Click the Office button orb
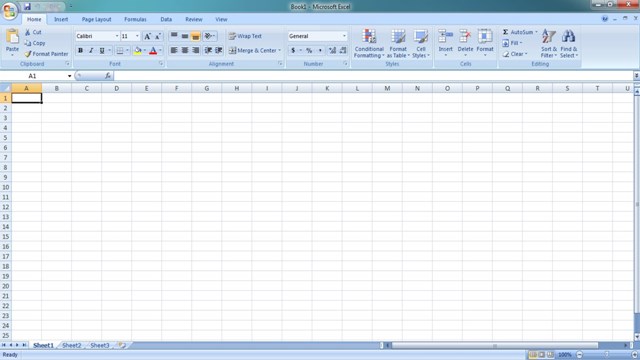This screenshot has height=360, width=640. [x=9, y=11]
